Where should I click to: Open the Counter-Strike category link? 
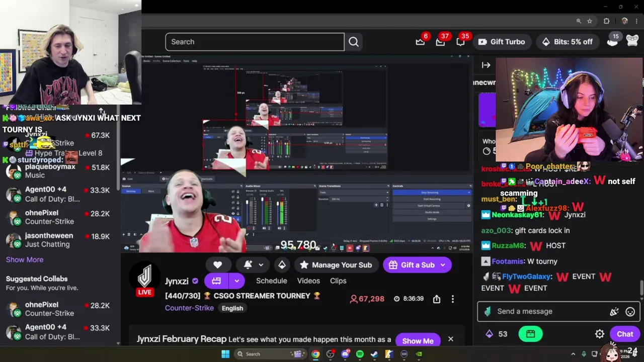click(189, 308)
